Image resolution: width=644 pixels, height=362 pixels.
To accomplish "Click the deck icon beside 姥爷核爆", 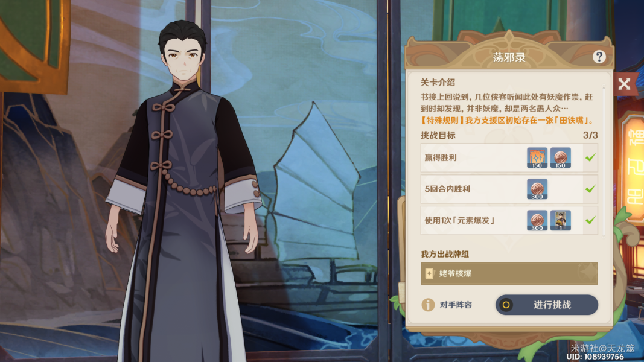I will pyautogui.click(x=429, y=273).
